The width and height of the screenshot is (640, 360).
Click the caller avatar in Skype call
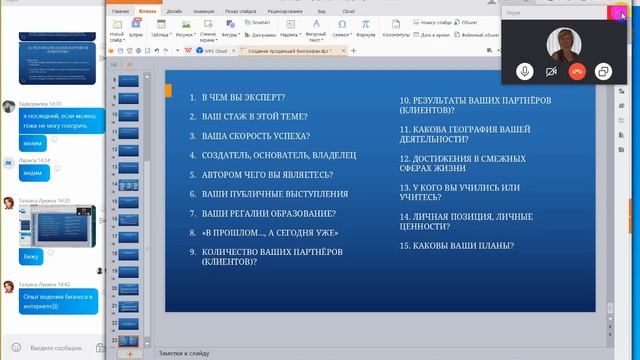(x=564, y=44)
